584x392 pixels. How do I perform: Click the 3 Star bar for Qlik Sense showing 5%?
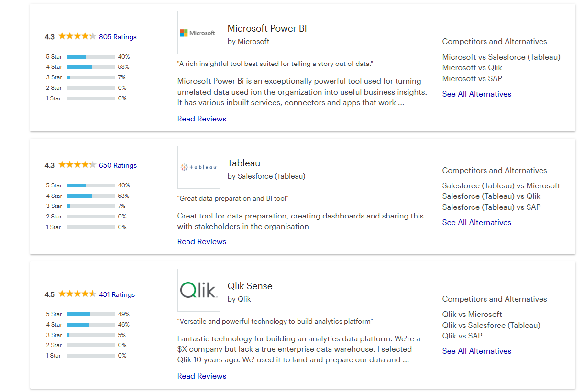91,335
